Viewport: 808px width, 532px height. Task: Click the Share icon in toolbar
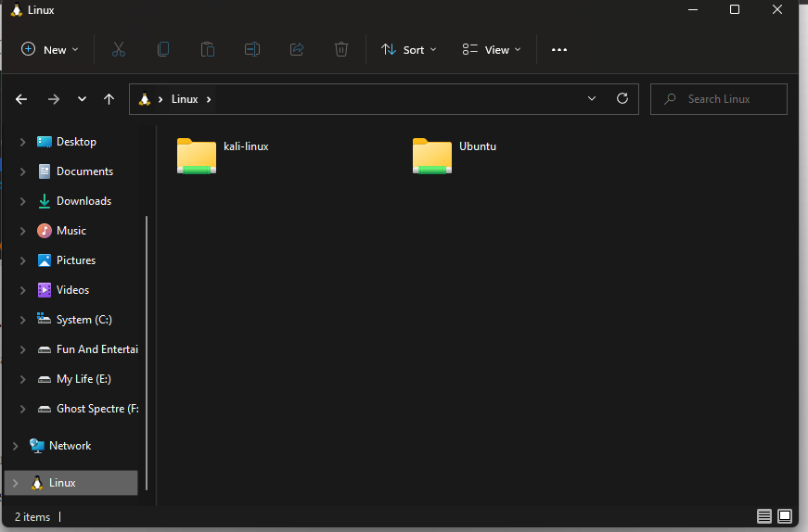(297, 49)
